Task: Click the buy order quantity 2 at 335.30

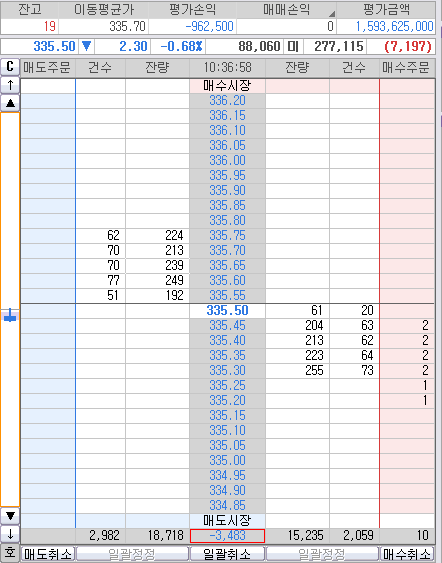Action: point(425,371)
